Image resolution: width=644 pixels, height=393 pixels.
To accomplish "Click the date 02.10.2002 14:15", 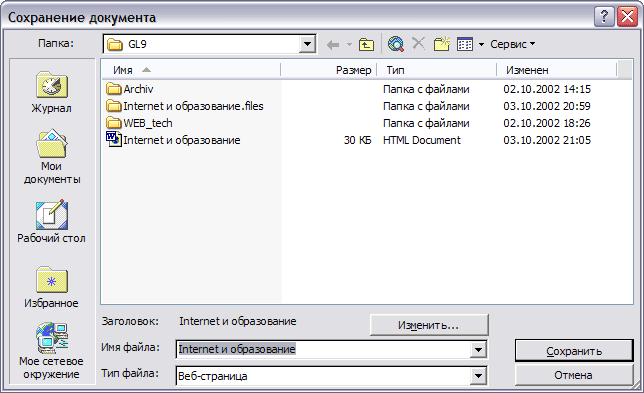I will coord(547,89).
